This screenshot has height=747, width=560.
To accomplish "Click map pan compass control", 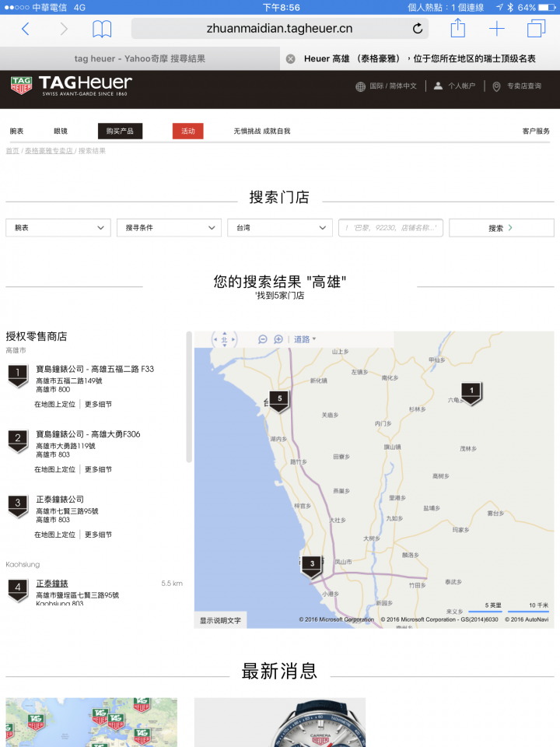I will pos(224,339).
